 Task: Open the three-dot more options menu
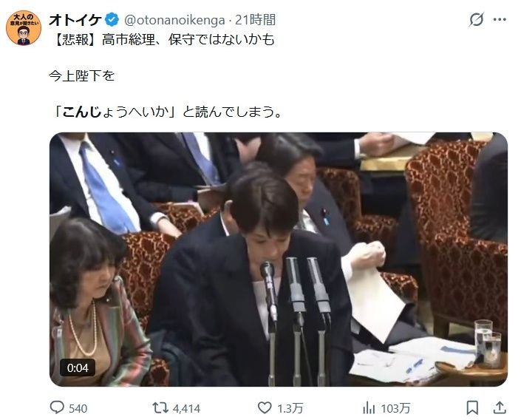tap(500, 20)
